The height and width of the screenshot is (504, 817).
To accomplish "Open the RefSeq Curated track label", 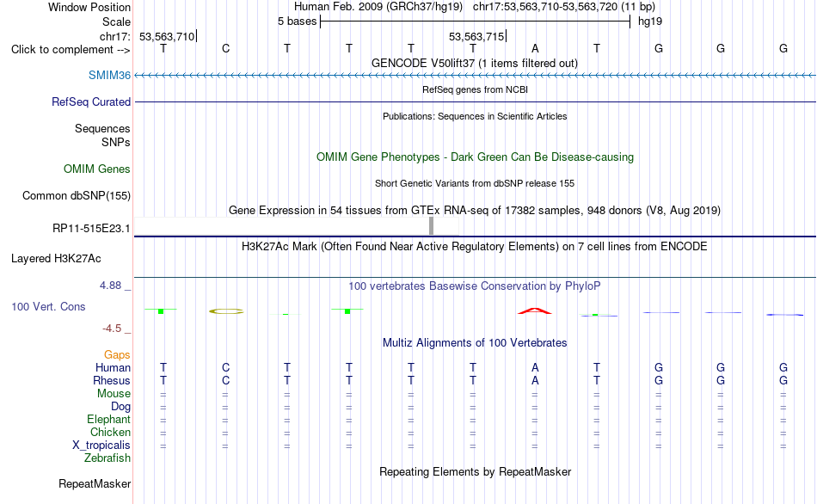I will point(90,101).
